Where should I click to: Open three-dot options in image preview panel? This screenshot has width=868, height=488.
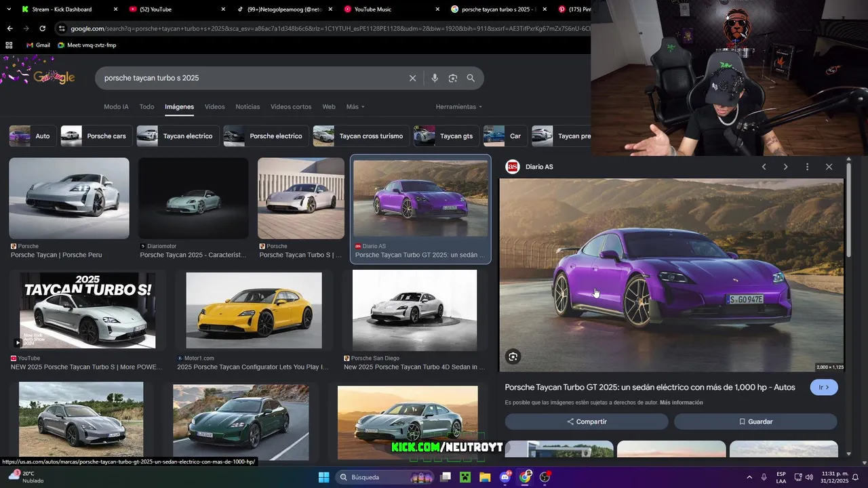click(x=807, y=167)
